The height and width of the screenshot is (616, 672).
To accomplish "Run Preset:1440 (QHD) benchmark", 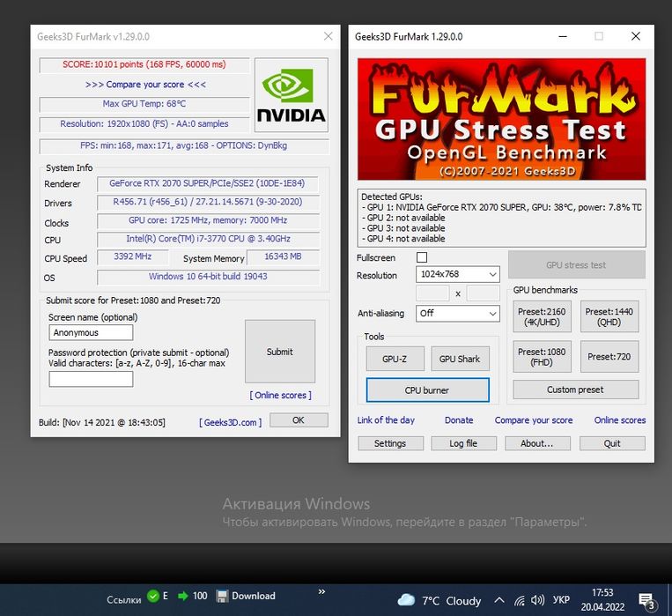I will tap(609, 317).
